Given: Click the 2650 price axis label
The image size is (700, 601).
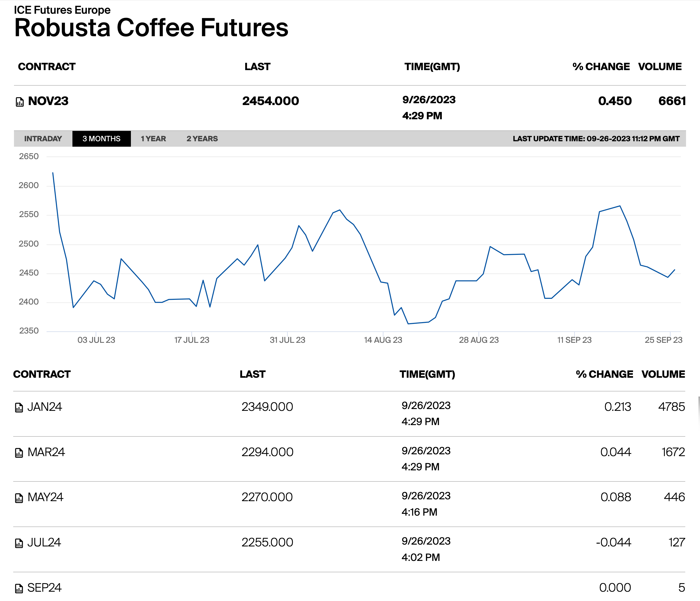Looking at the screenshot, I should pyautogui.click(x=29, y=157).
